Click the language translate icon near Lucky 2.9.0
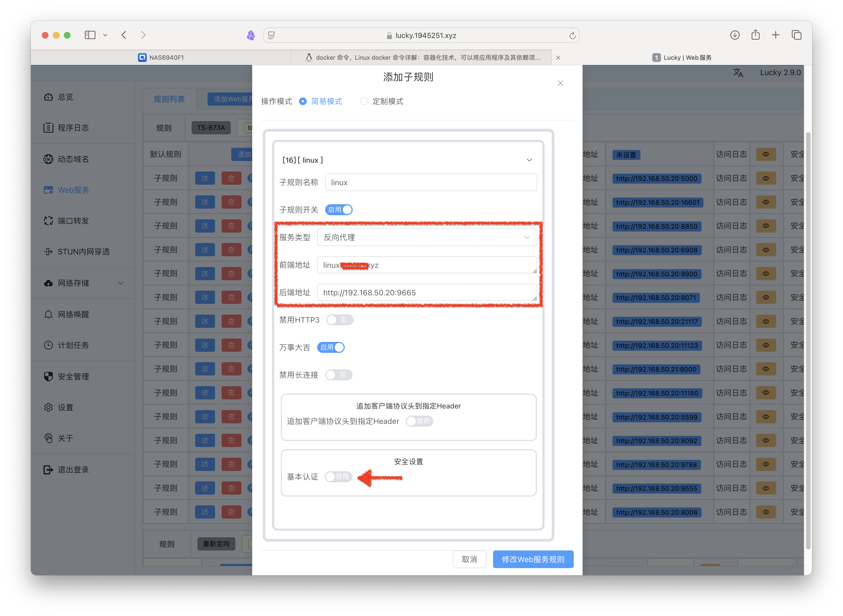The width and height of the screenshot is (843, 616). [738, 73]
